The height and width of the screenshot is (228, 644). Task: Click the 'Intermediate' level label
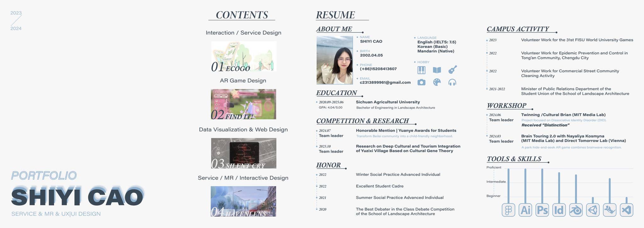[496, 182]
